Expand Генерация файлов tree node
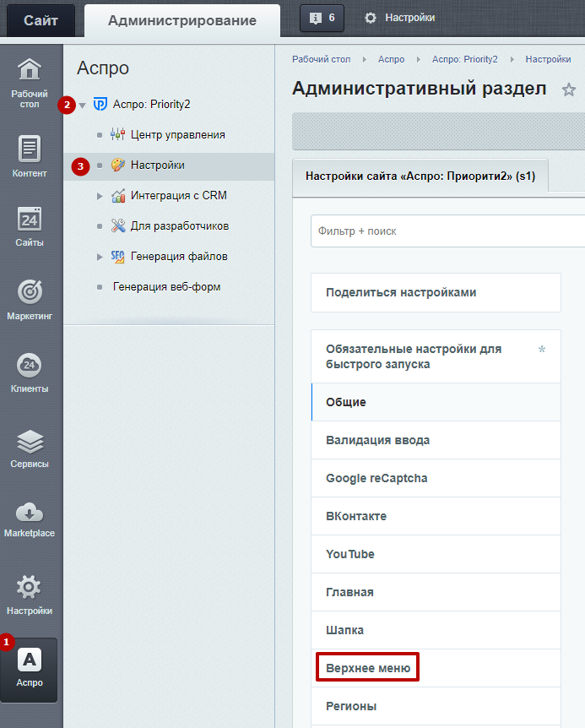The image size is (585, 728). pyautogui.click(x=100, y=257)
